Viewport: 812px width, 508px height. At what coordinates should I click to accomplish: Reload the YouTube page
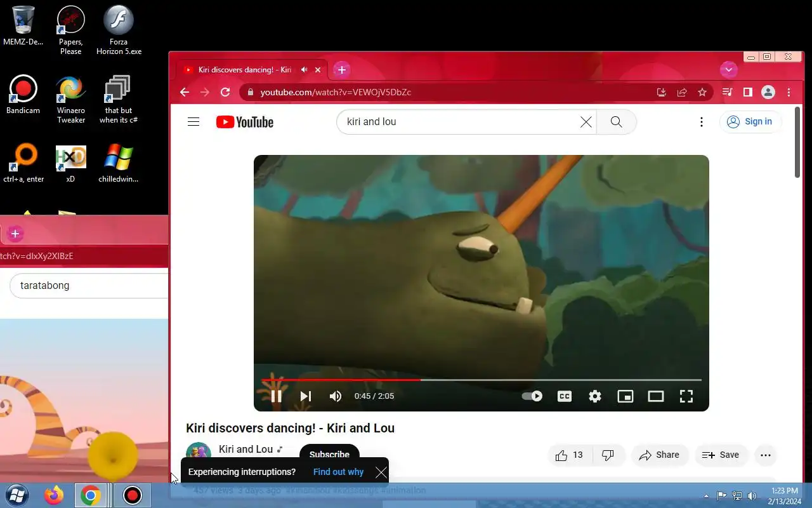coord(225,92)
